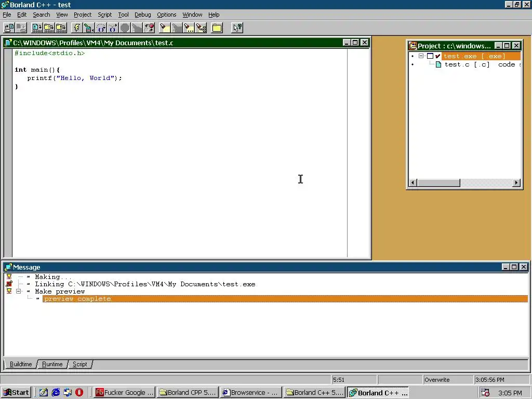
Task: Click the printf line in the code editor
Action: (74, 78)
